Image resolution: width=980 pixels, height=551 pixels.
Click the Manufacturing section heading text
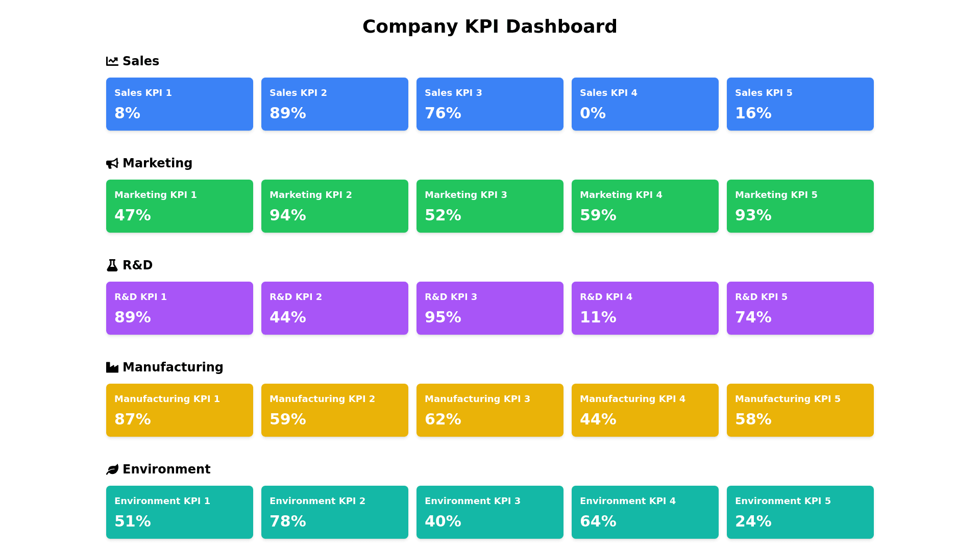(x=173, y=367)
